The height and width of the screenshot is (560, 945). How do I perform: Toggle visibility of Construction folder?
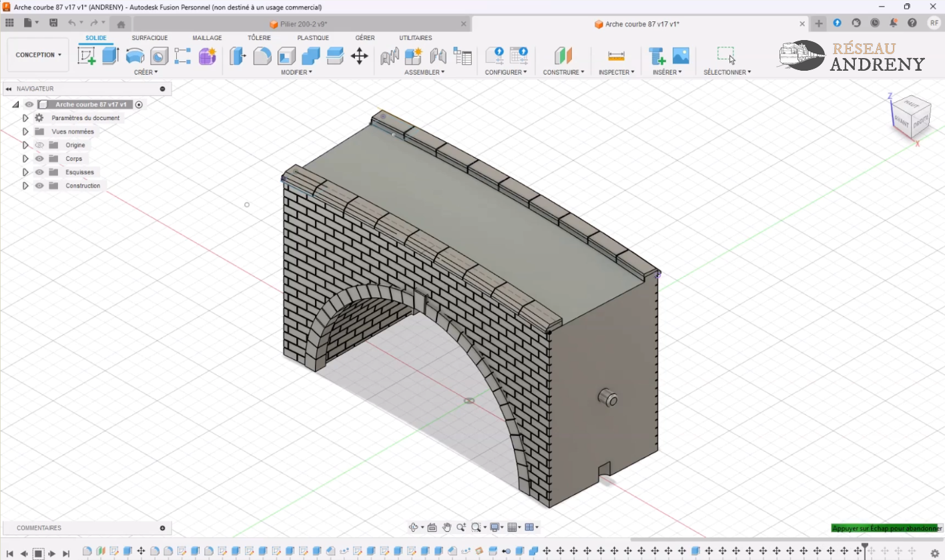(39, 186)
